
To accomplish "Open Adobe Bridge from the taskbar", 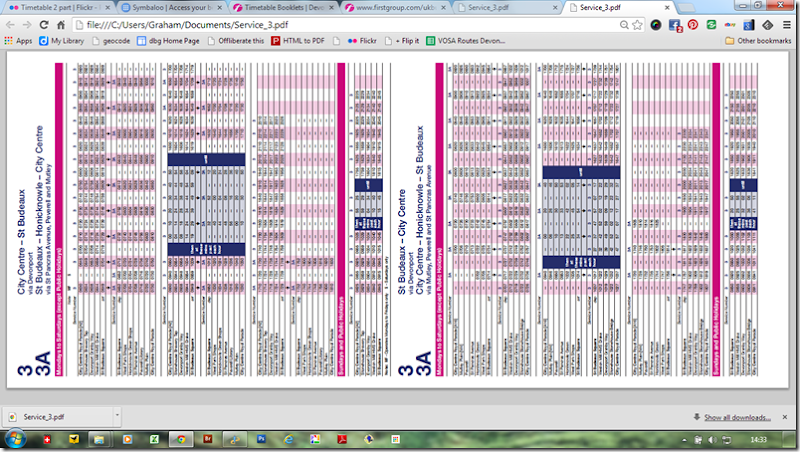I will 208,439.
